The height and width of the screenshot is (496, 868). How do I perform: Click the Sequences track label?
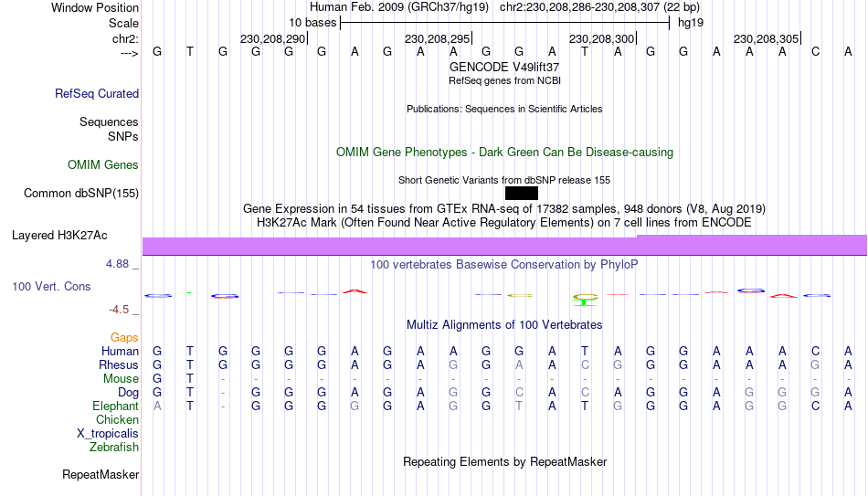click(x=109, y=121)
